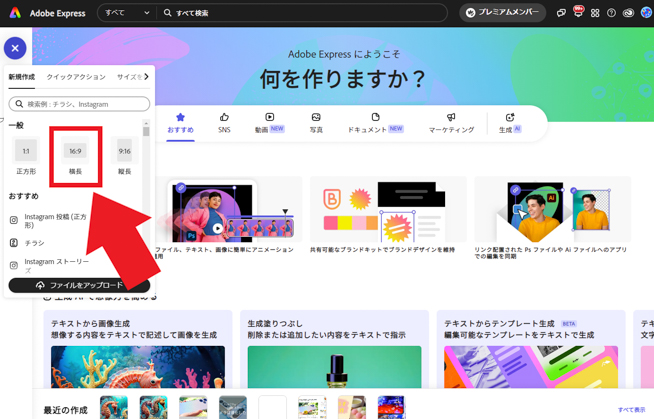This screenshot has width=654, height=419.
Task: Click the すべて表示 link for recent creations
Action: coord(631,410)
